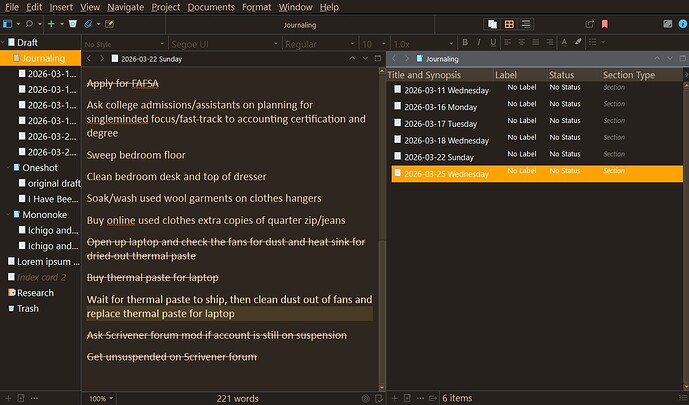The image size is (689, 405).
Task: Go to next document in left editor
Action: pyautogui.click(x=365, y=58)
